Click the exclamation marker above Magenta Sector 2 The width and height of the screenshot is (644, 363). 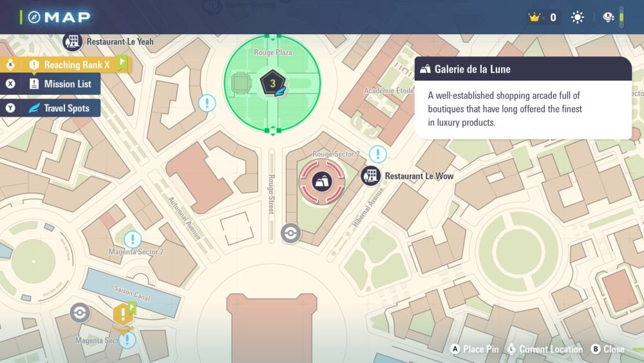tap(133, 240)
